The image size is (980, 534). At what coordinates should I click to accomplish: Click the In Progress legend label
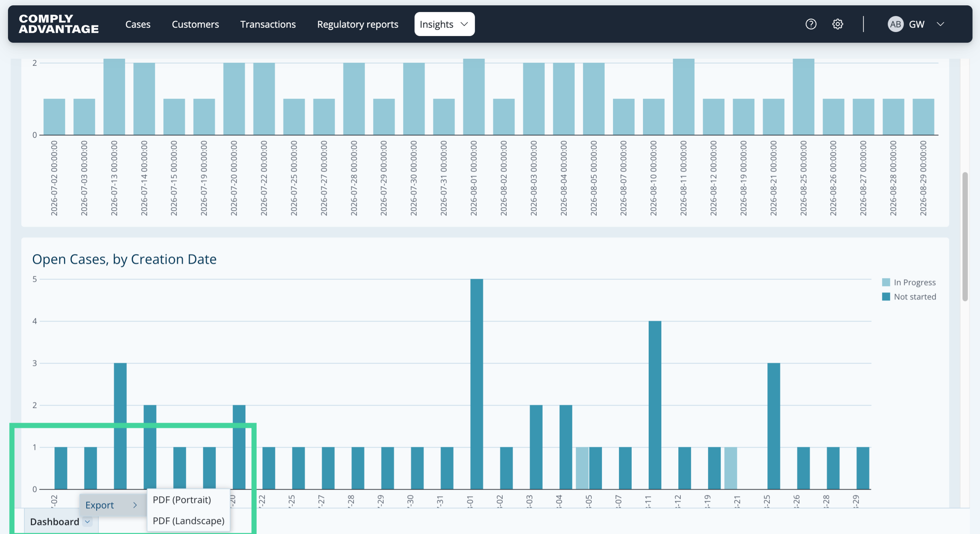click(x=915, y=282)
